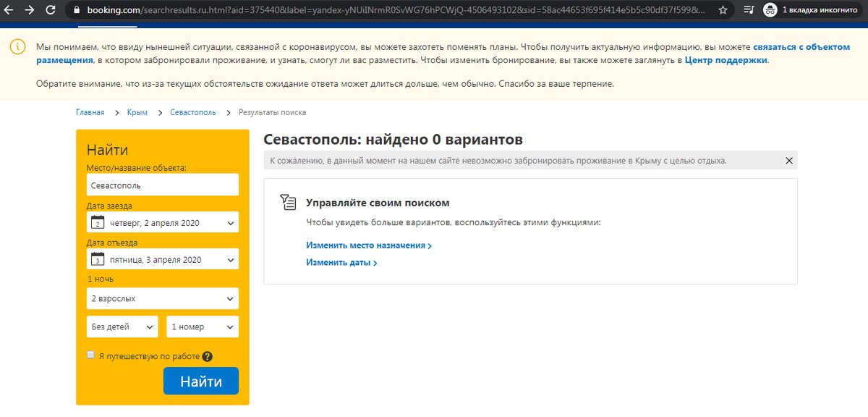The height and width of the screenshot is (417, 868).
Task: Click the padlock icon in the address bar
Action: (77, 10)
